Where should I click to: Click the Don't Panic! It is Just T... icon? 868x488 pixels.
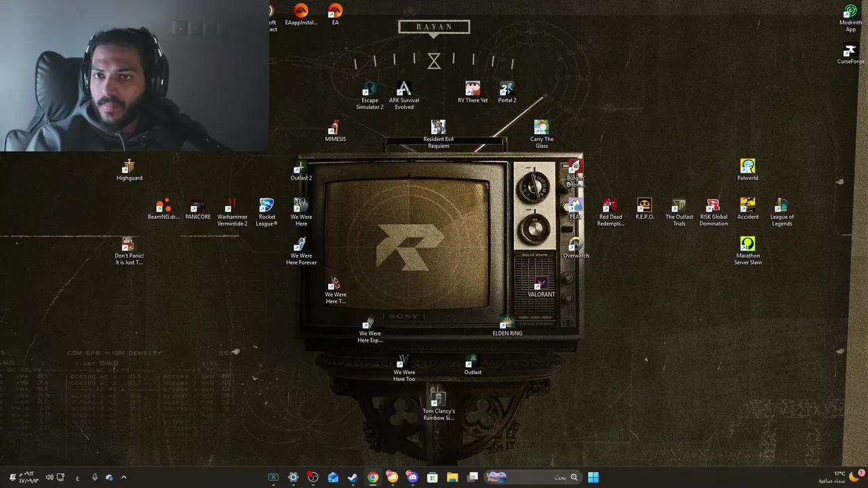(x=129, y=251)
